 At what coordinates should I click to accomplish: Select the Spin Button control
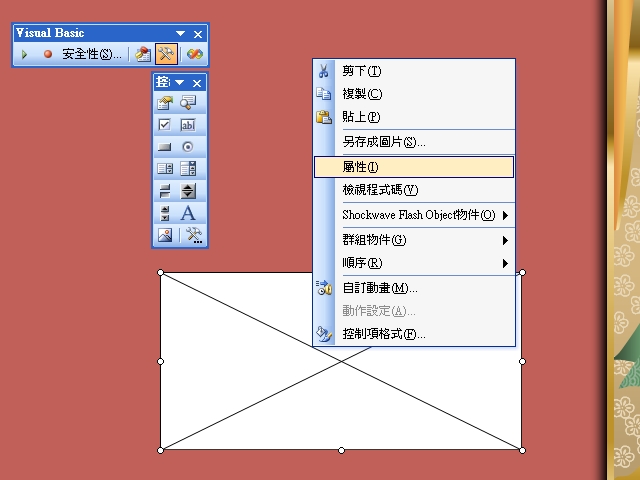pyautogui.click(x=188, y=191)
